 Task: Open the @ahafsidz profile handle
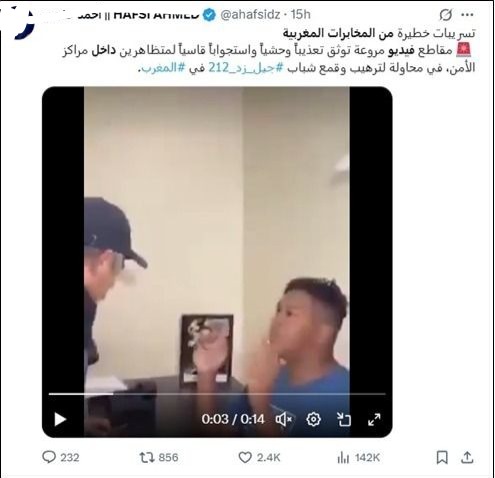pos(250,15)
